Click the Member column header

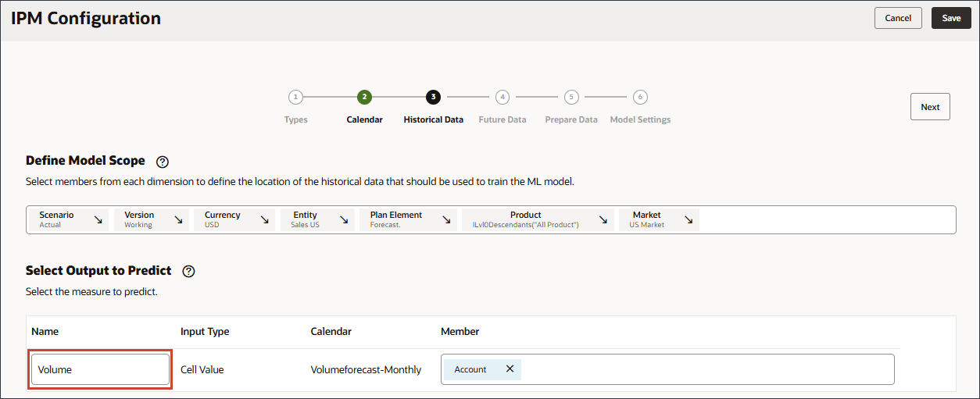click(x=460, y=331)
